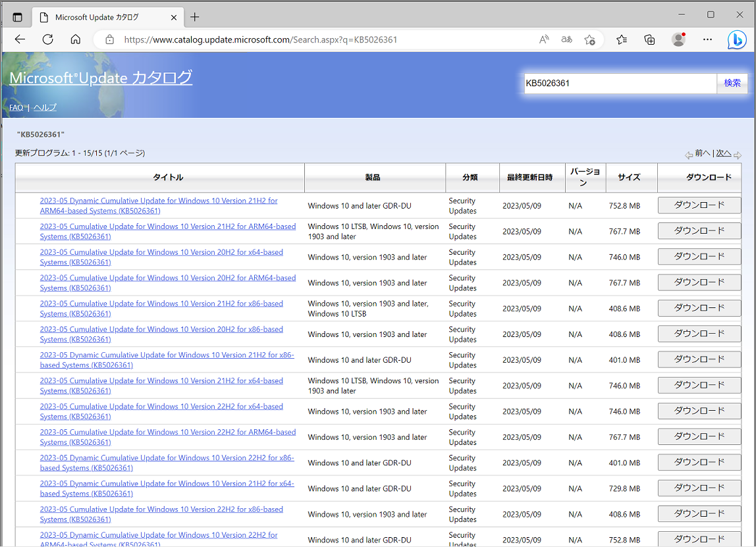756x547 pixels.
Task: Click ダウンロード for non-dynamic Cumulative 21H2 ARM64 row
Action: coord(699,231)
